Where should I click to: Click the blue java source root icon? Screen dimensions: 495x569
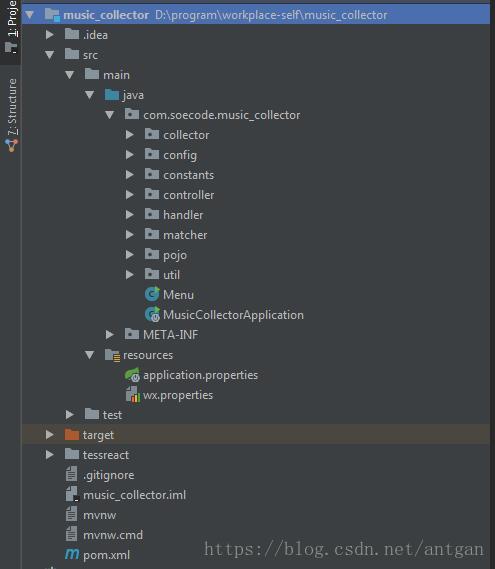112,94
